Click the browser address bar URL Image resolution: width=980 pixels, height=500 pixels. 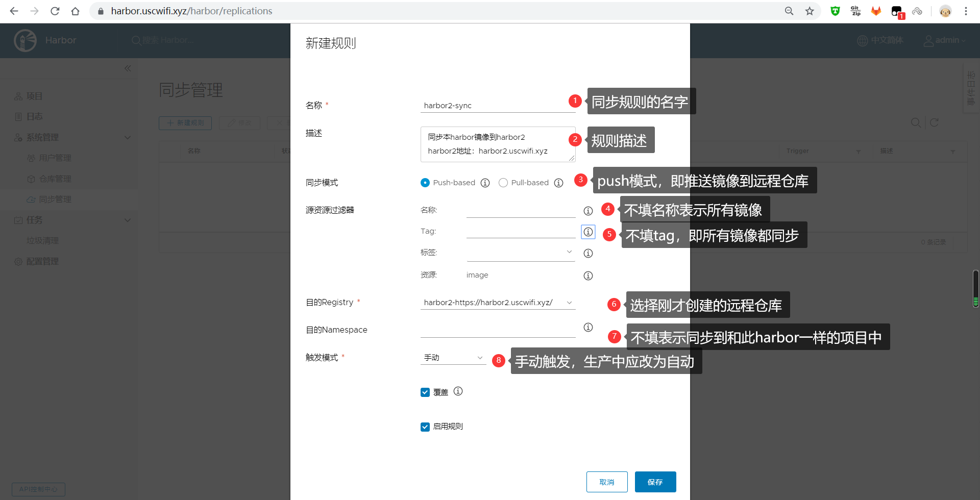[191, 11]
